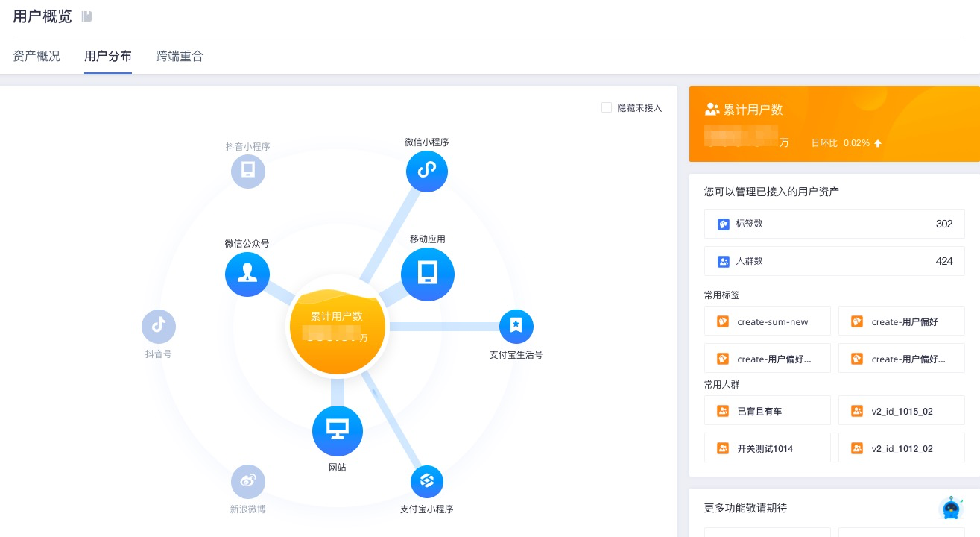Open the 跨端重合 tab
This screenshot has width=980, height=537.
(180, 56)
